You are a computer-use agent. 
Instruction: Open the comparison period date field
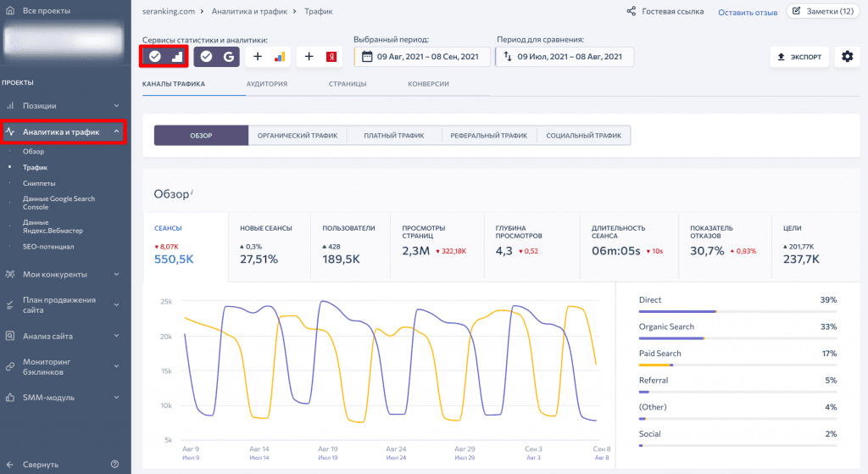tap(564, 57)
